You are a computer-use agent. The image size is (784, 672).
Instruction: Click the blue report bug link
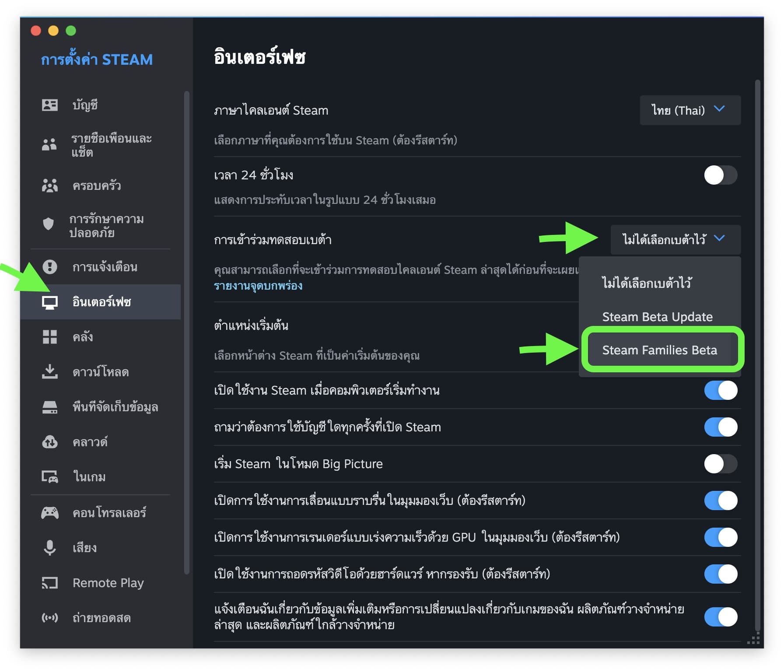point(258,286)
